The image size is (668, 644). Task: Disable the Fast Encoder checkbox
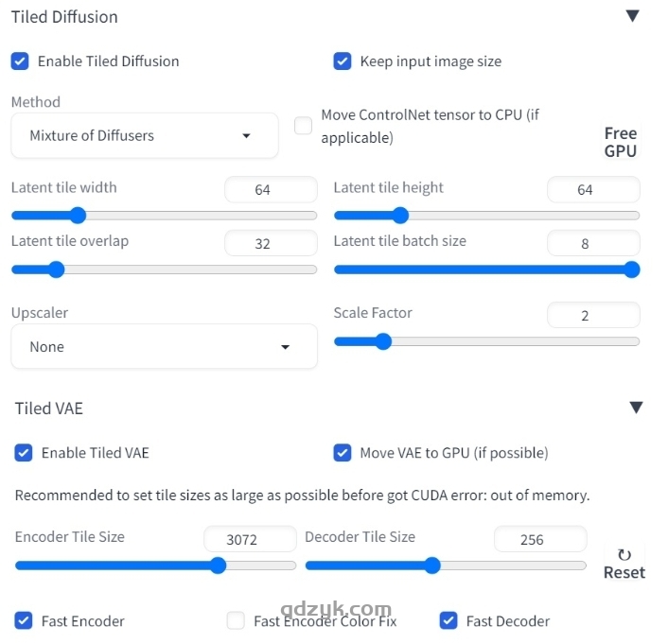[24, 621]
